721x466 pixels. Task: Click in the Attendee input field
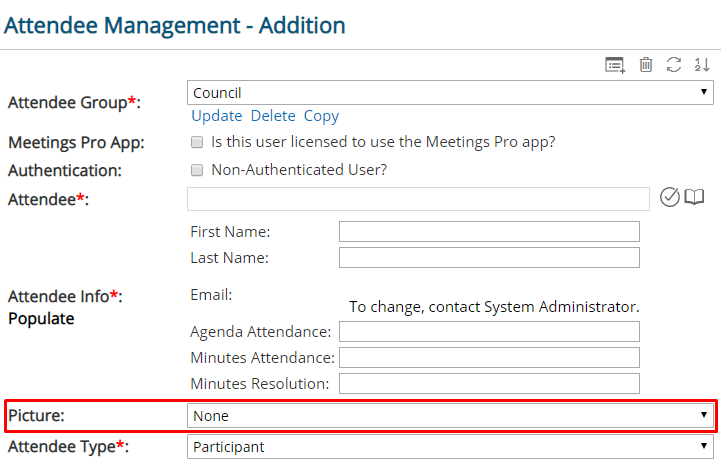(x=418, y=199)
